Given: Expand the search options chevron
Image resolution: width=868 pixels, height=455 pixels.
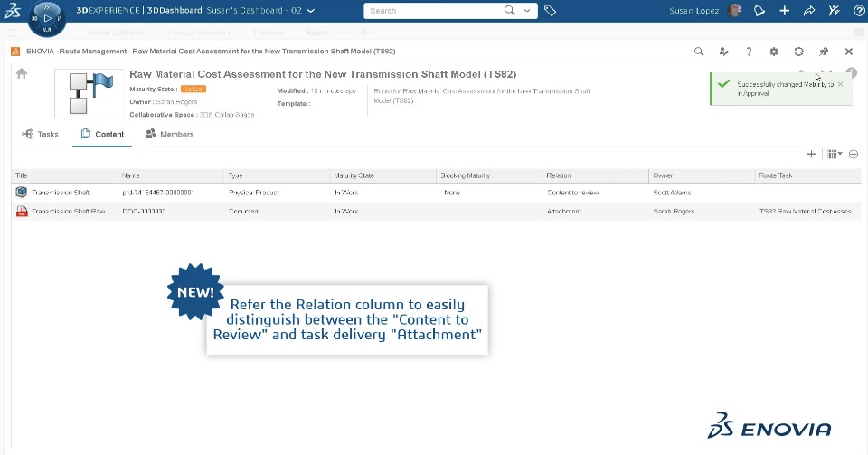Looking at the screenshot, I should (527, 11).
